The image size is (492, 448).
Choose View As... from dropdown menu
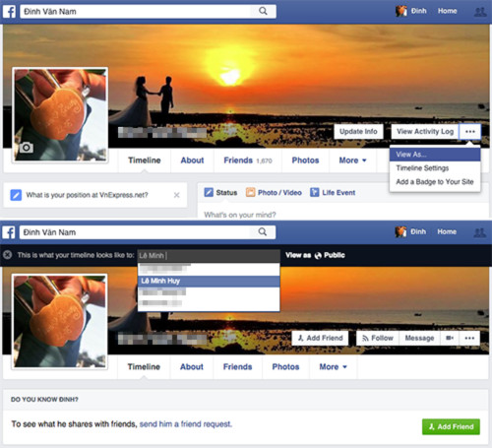tap(435, 155)
